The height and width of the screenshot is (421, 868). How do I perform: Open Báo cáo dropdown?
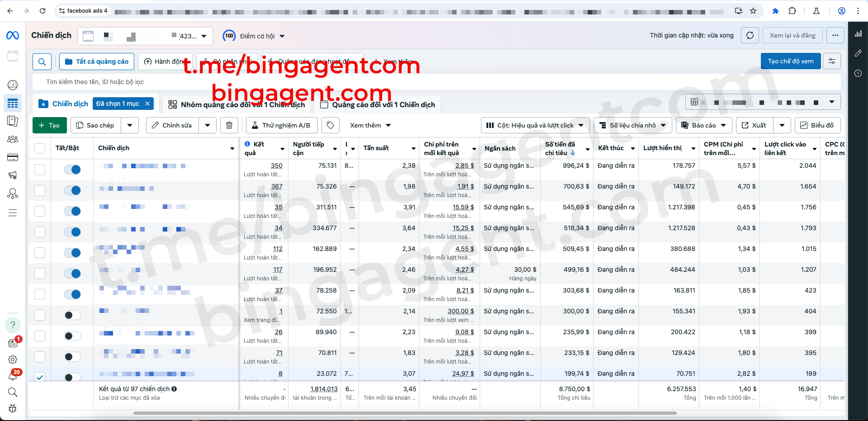pos(704,125)
